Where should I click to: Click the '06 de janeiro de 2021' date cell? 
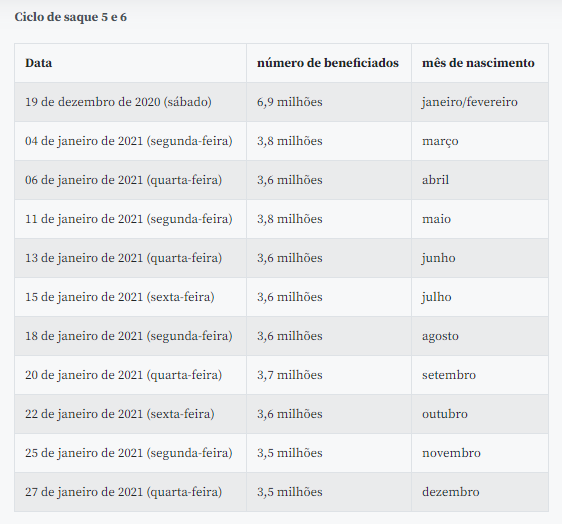130,180
